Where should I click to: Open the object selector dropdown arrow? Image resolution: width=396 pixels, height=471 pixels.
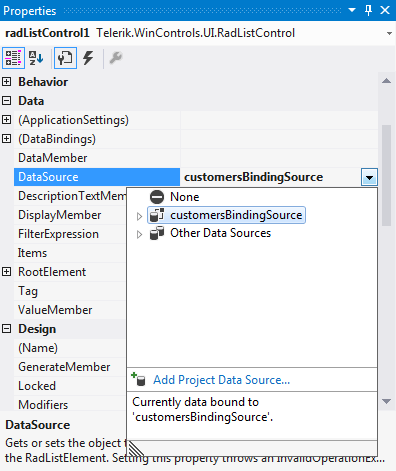[x=389, y=33]
